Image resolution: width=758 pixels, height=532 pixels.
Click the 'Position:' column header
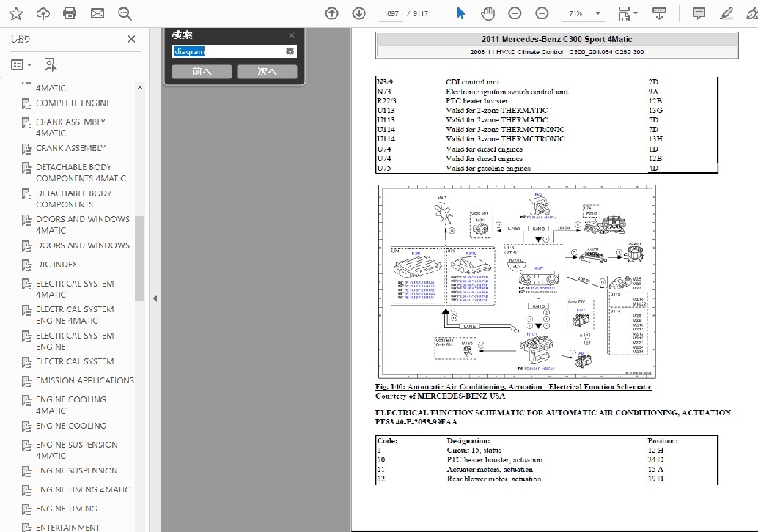point(662,440)
